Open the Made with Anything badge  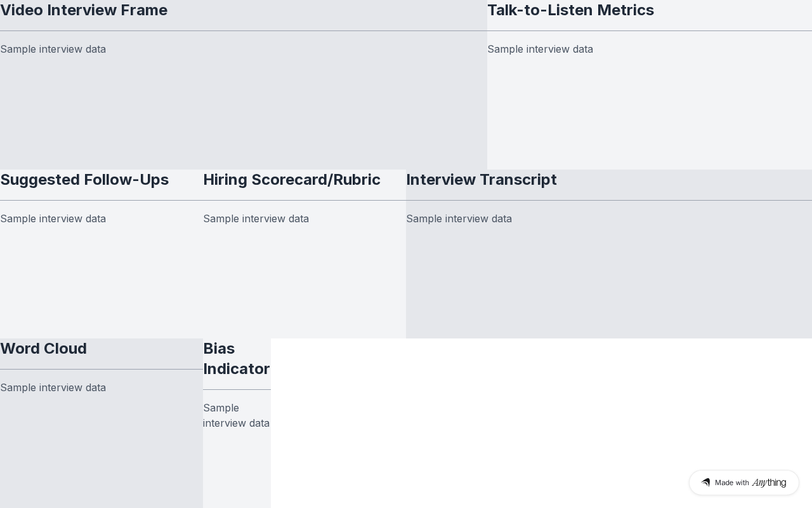[x=744, y=483]
